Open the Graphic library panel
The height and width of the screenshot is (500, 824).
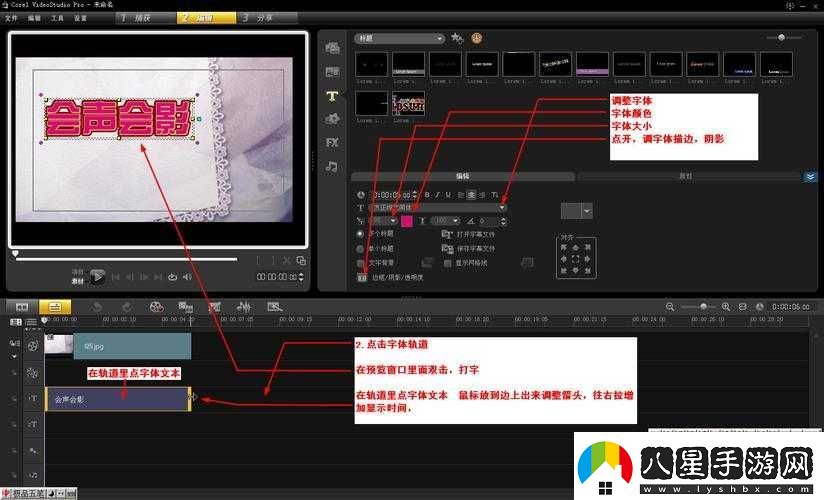(x=332, y=119)
